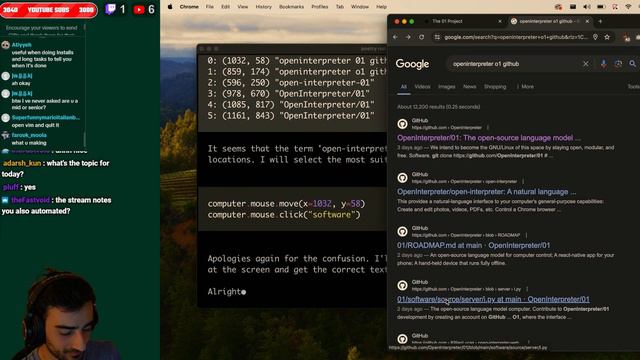Viewport: 640px width, 360px height.
Task: Start voice search with the microphone icon
Action: 603,64
